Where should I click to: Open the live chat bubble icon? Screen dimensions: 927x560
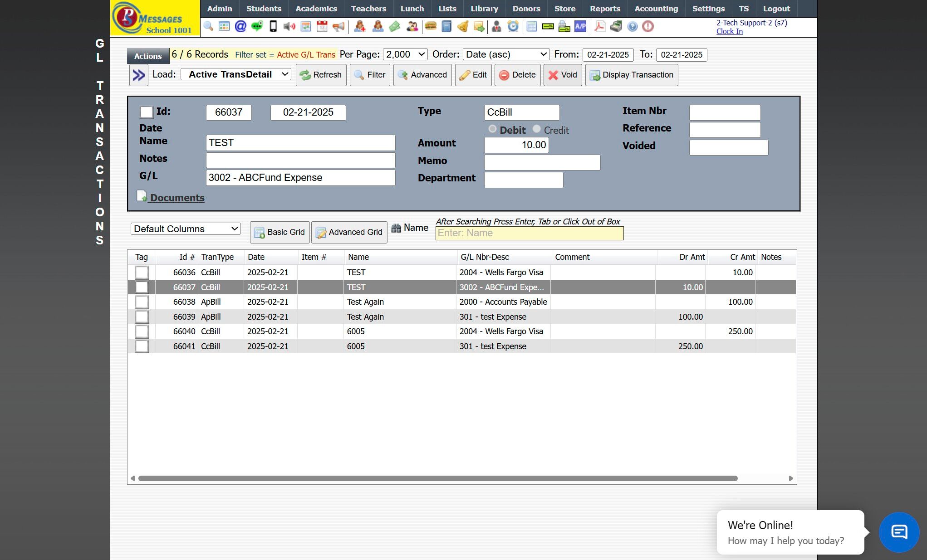(x=899, y=532)
